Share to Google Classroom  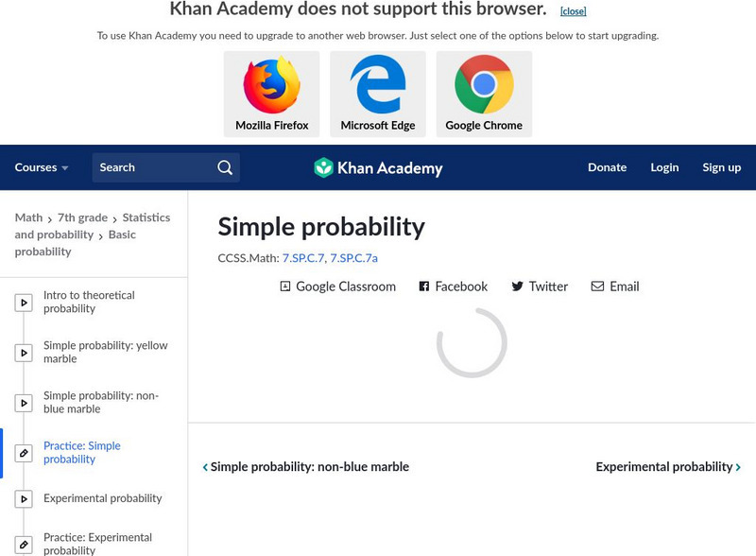(x=338, y=287)
